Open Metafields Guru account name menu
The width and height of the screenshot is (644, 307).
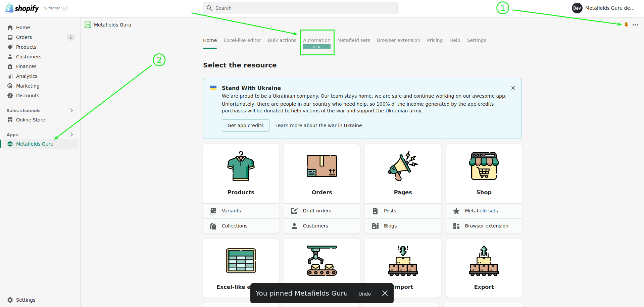pos(610,8)
